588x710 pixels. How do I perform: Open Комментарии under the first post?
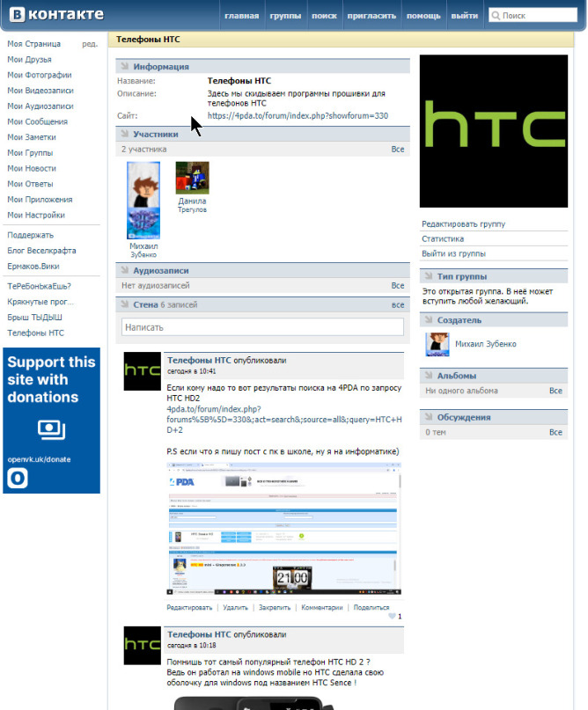(x=322, y=607)
